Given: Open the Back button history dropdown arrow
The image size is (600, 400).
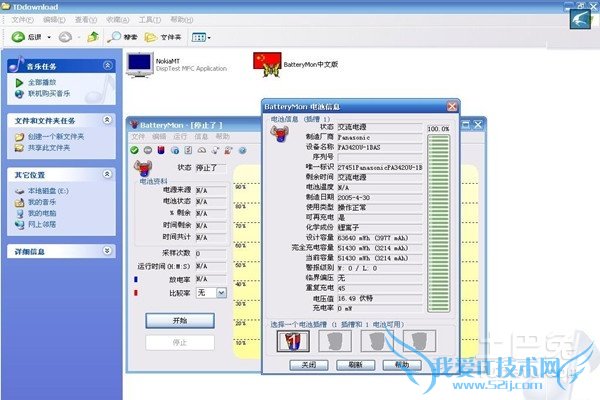Looking at the screenshot, I should (x=49, y=37).
